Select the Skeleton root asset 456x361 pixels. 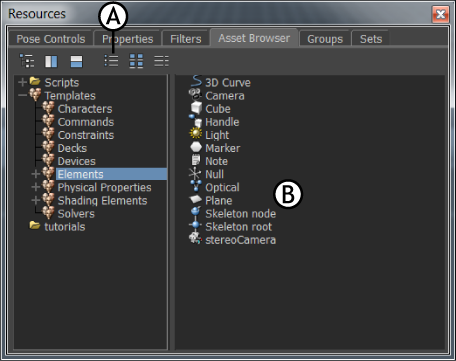[238, 227]
